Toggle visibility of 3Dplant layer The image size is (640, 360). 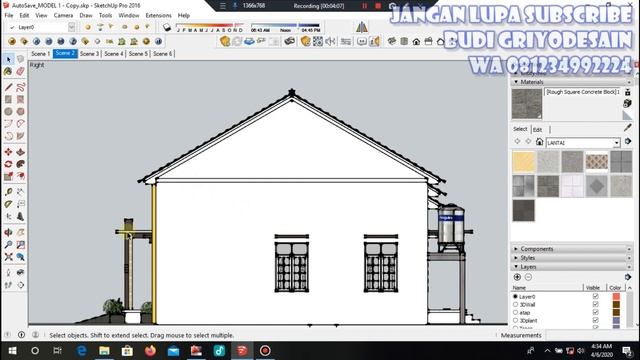coord(596,320)
